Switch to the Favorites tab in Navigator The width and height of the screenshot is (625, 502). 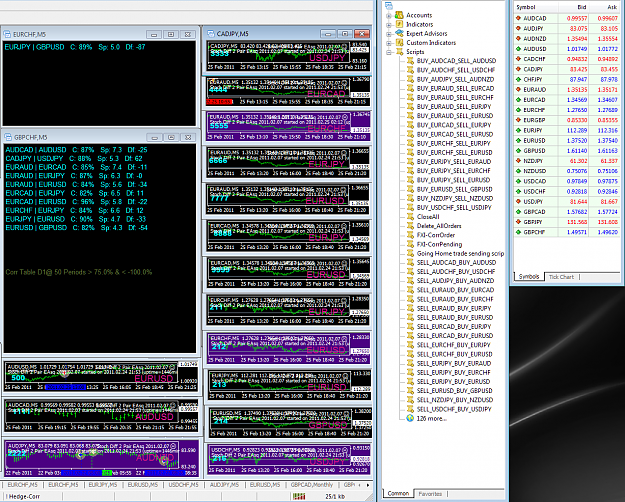point(430,494)
